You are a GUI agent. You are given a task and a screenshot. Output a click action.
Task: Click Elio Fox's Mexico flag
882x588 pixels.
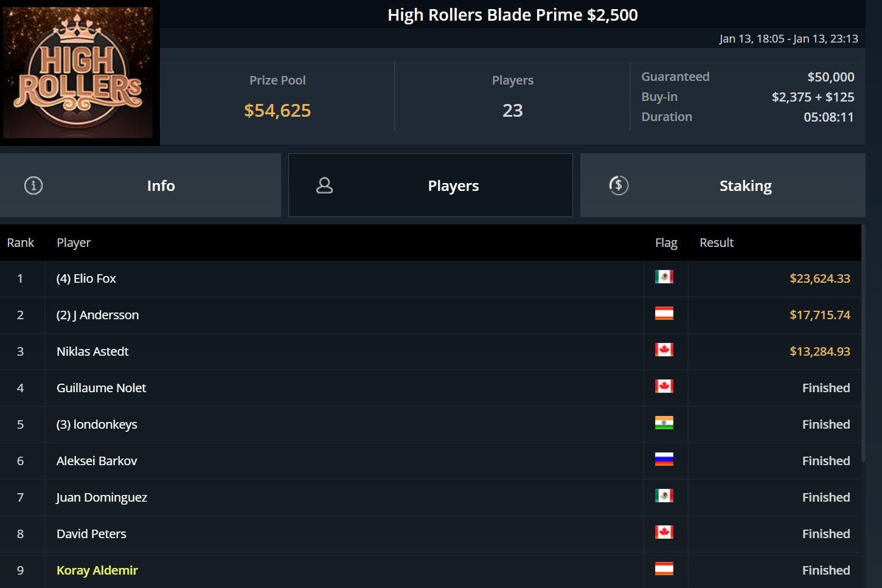click(x=664, y=277)
